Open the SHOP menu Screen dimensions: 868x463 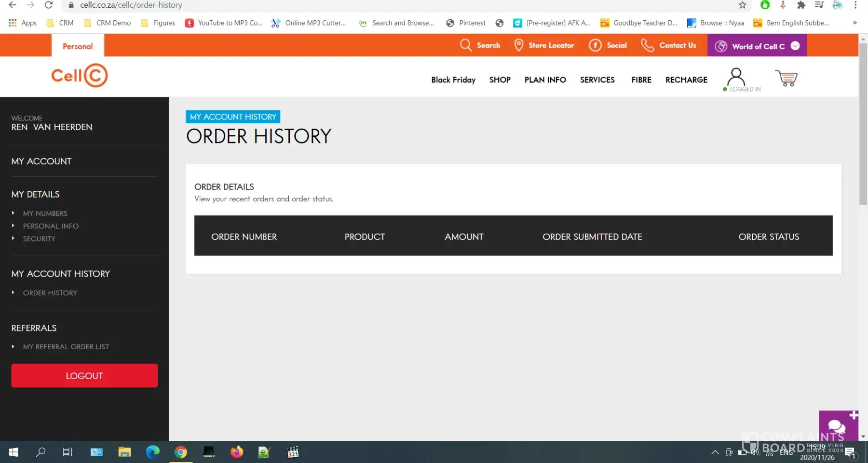[x=500, y=79]
